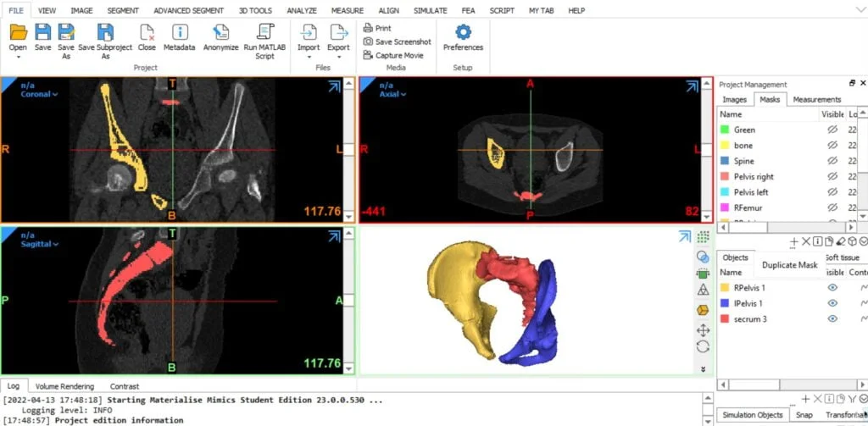This screenshot has width=868, height=426.
Task: Toggle visibility of Spine mask
Action: pos(832,161)
